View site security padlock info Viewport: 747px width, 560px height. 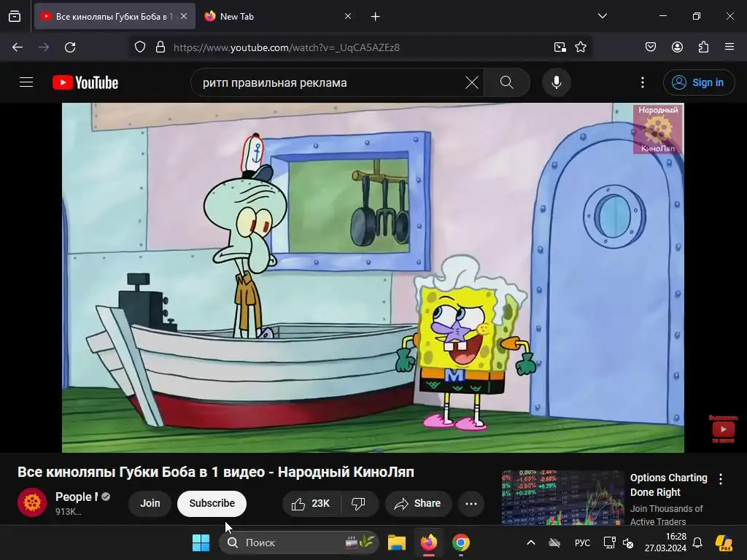coord(160,47)
